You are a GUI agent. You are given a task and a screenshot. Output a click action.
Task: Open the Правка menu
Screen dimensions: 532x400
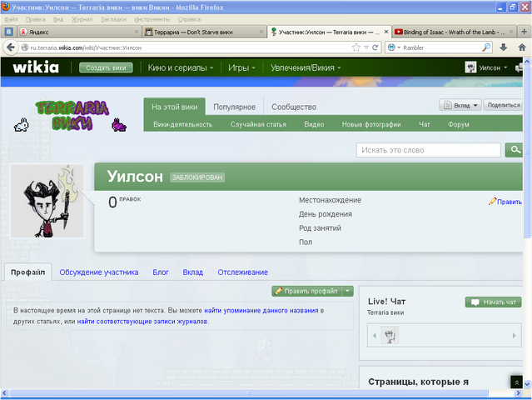point(35,19)
